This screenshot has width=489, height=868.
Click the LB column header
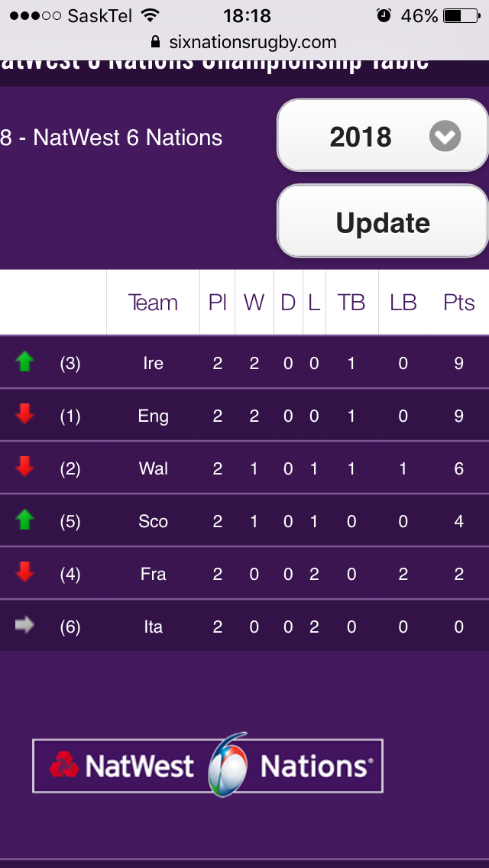(x=403, y=303)
